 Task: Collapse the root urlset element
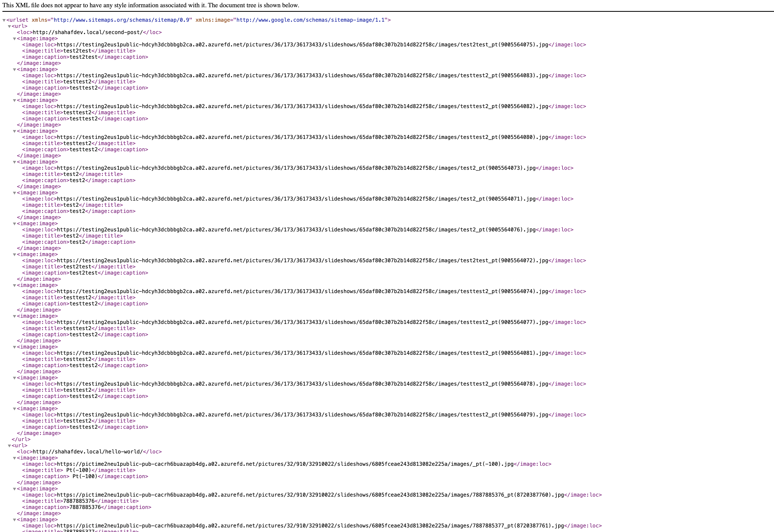pos(4,20)
